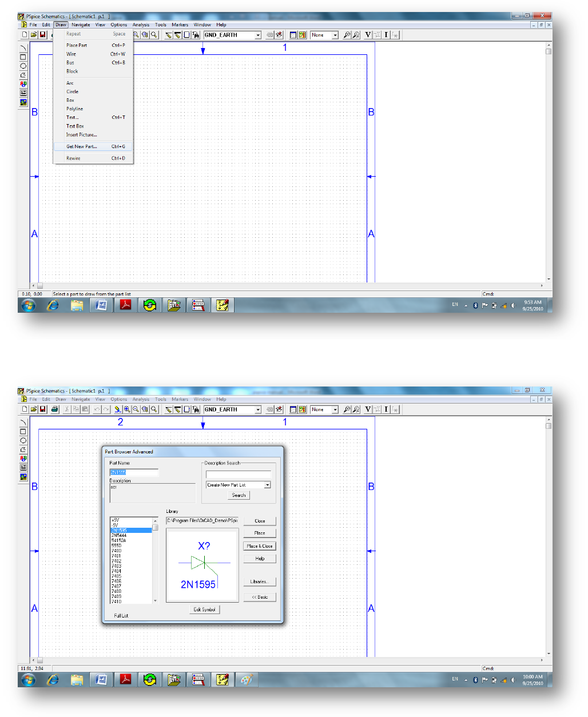This screenshot has width=588, height=717.
Task: Click Place button in Part Browser dialog
Action: [x=260, y=533]
